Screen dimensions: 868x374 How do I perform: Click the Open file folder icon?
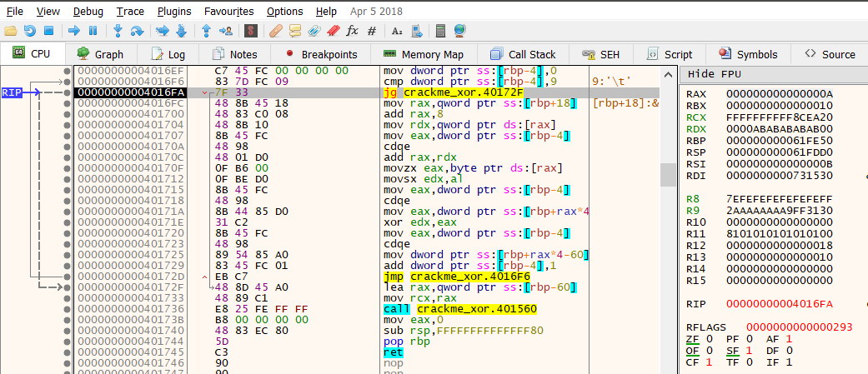coord(11,31)
